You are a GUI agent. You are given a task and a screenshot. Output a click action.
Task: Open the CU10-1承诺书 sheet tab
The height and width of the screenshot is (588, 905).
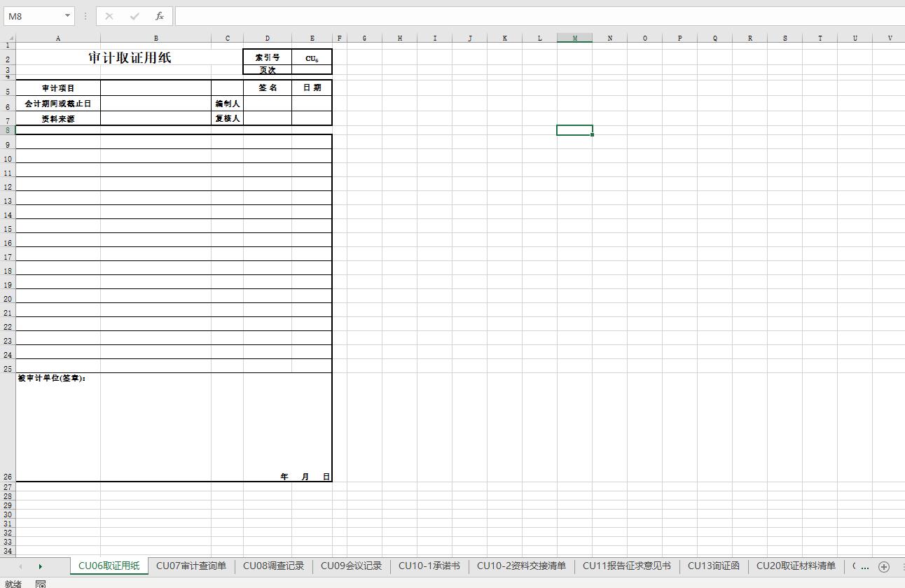429,566
